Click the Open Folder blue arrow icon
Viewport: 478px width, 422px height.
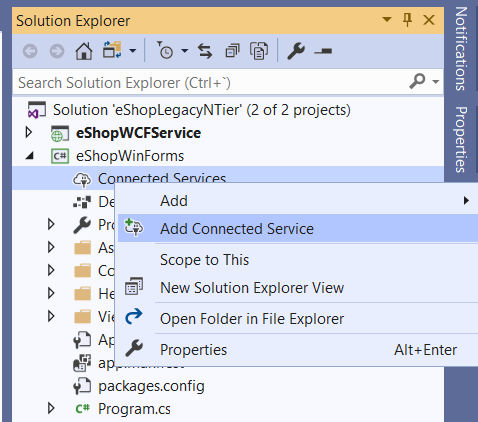tap(134, 317)
